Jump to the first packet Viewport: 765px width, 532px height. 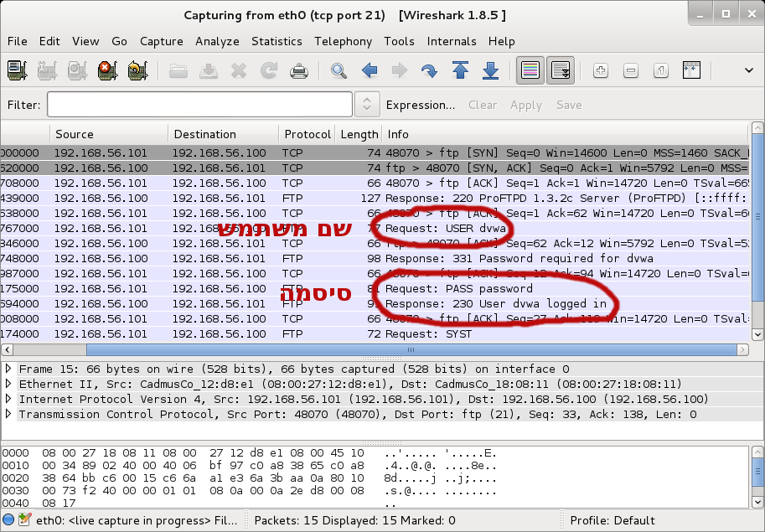click(460, 70)
